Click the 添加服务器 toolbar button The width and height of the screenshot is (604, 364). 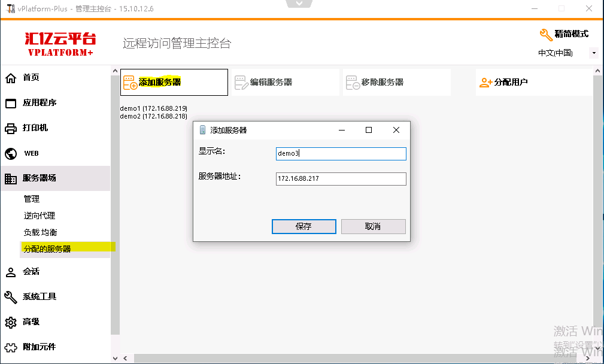click(174, 83)
